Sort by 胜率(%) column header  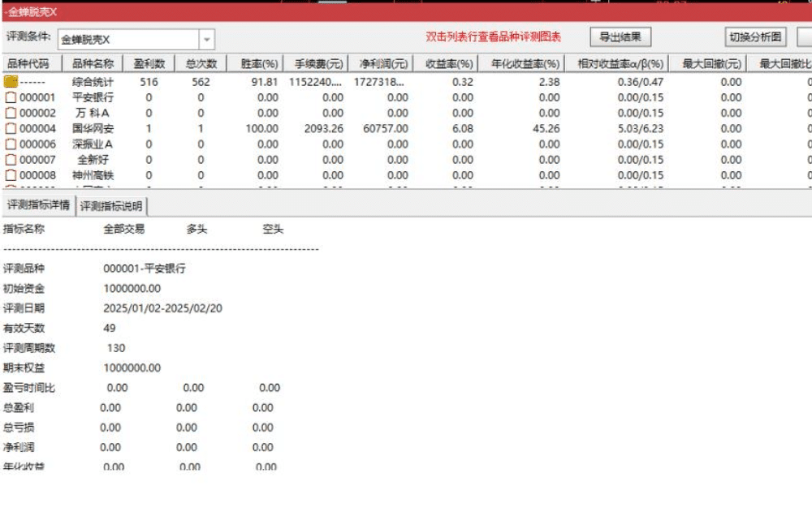[255, 63]
